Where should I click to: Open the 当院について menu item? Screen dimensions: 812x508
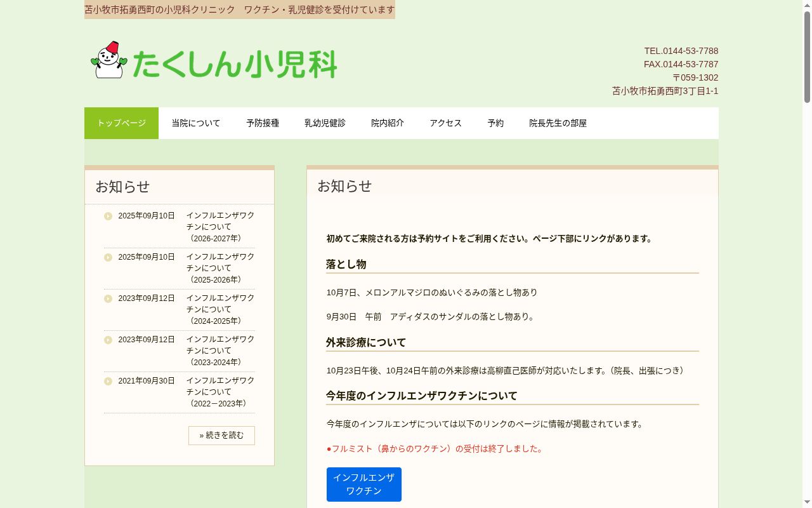tap(196, 123)
